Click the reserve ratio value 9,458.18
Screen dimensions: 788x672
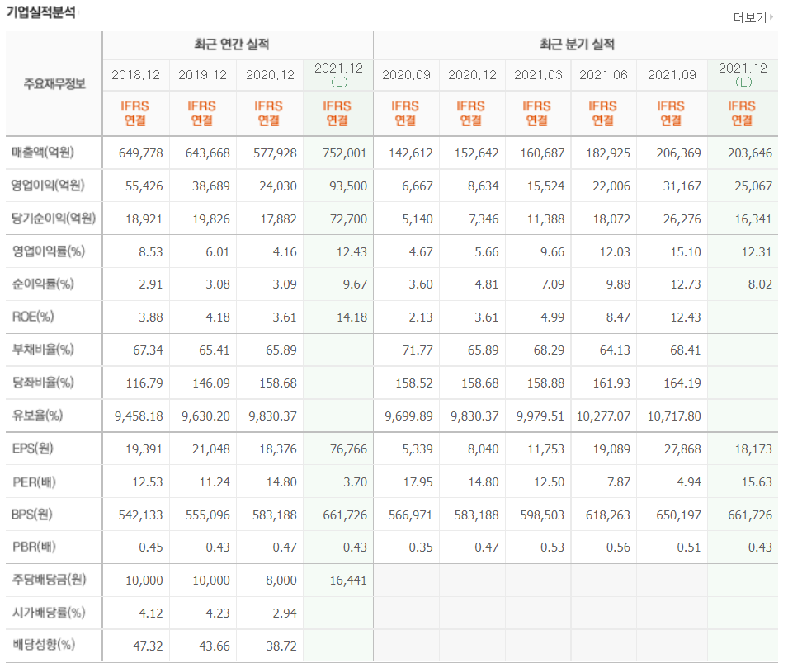point(139,416)
